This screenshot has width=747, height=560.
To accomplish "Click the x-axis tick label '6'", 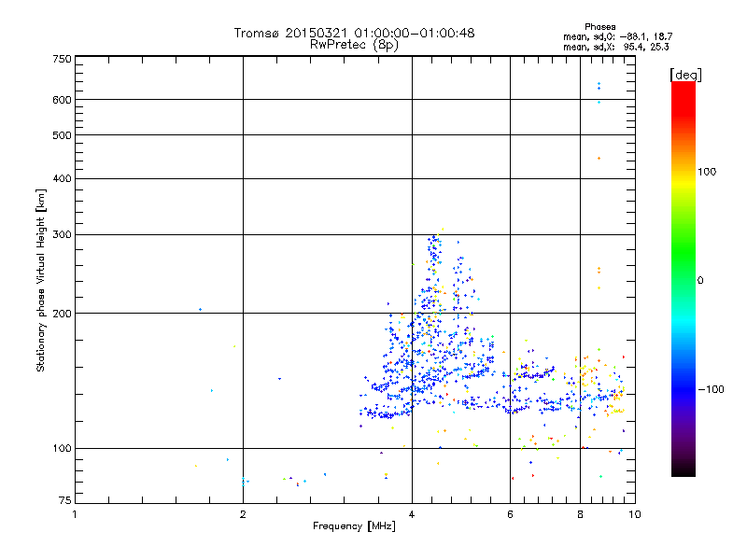I will tap(510, 514).
